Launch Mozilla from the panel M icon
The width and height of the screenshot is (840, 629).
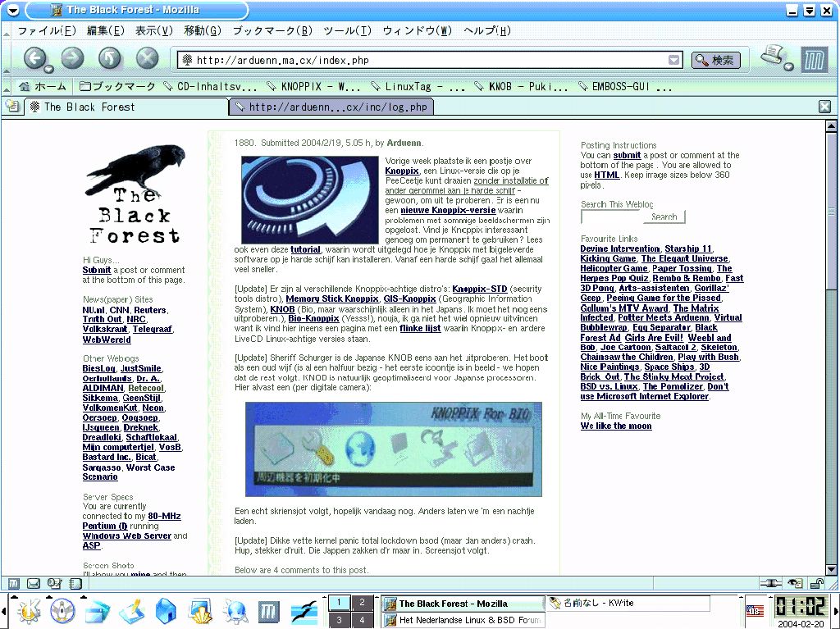268,611
